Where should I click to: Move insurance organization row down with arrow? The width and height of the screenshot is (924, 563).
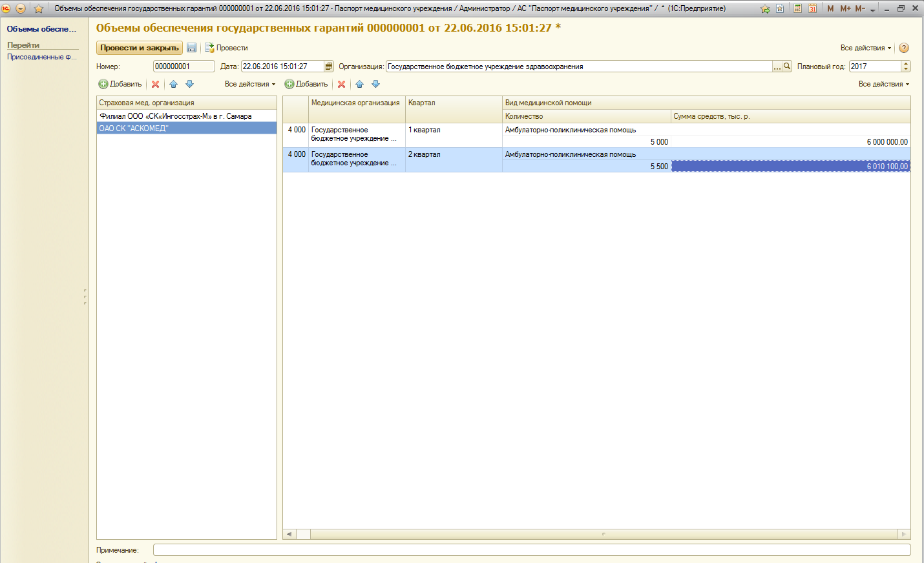(189, 85)
